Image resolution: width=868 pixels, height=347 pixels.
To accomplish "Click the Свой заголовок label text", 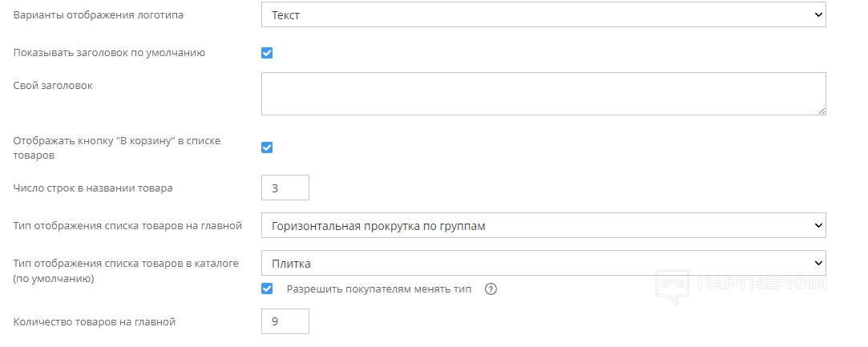I will click(53, 85).
